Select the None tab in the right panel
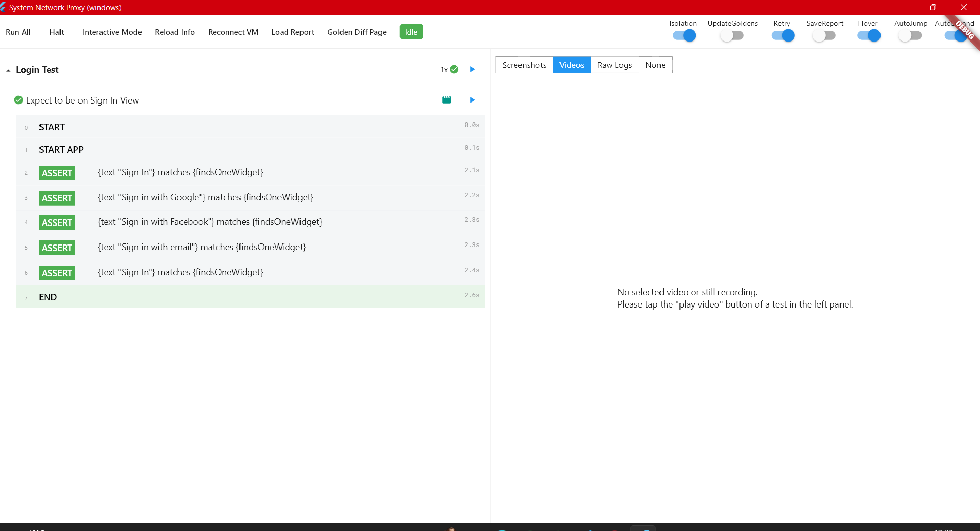Image resolution: width=980 pixels, height=531 pixels. point(655,65)
